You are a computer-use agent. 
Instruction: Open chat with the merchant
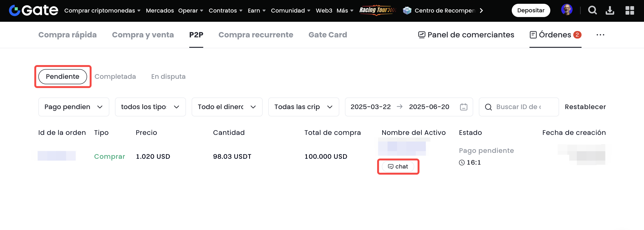click(x=398, y=167)
